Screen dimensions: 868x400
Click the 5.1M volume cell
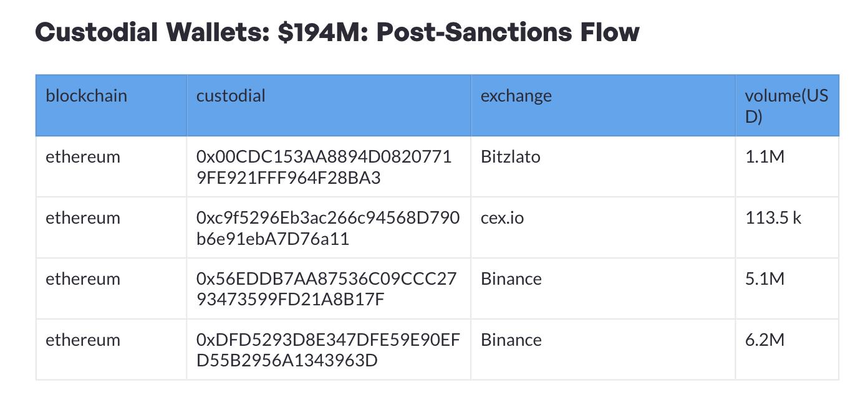(x=764, y=279)
